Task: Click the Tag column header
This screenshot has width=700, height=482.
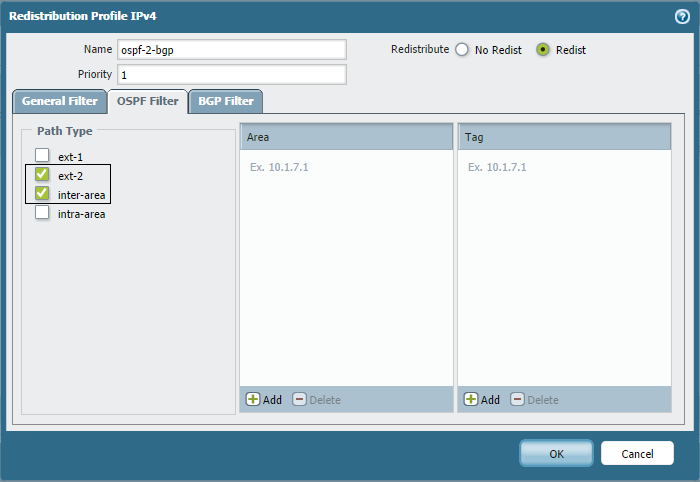Action: 564,137
